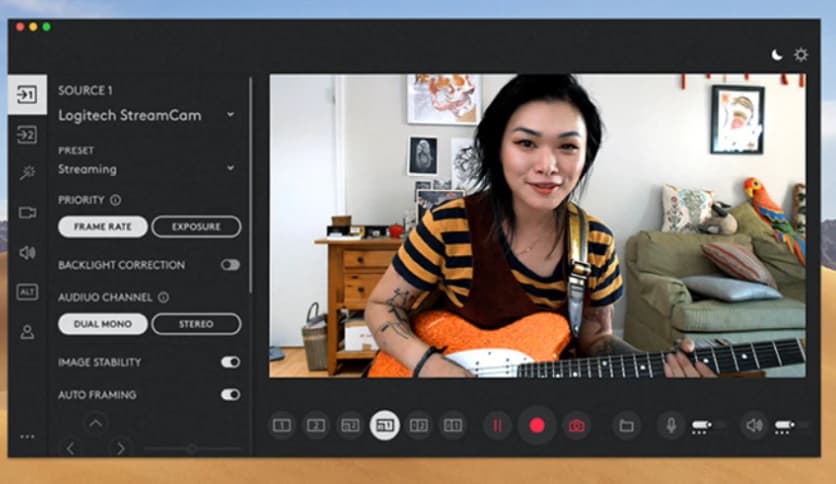Click the green fullscreen window button
The height and width of the screenshot is (484, 836).
click(46, 27)
